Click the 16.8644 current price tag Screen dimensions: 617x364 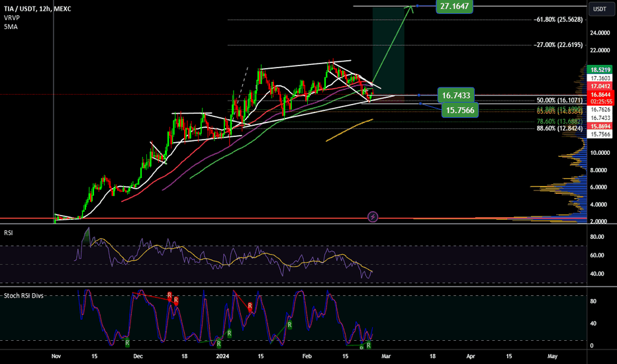pos(600,95)
